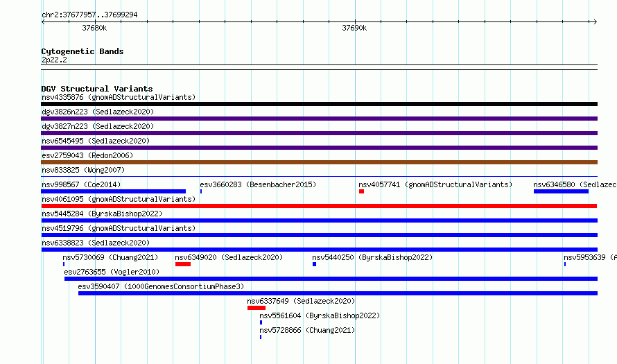The height and width of the screenshot is (364, 617).
Task: Click the 37690k ruler tick
Action: [x=354, y=28]
